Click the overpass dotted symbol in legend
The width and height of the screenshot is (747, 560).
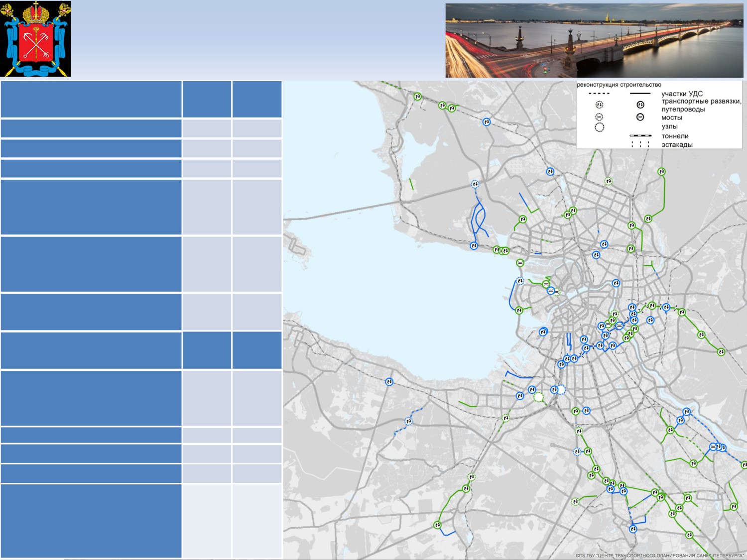[x=640, y=144]
